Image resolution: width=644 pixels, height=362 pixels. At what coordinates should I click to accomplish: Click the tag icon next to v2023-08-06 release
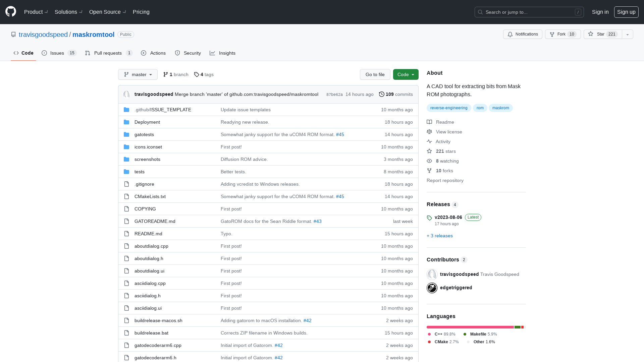pyautogui.click(x=429, y=218)
